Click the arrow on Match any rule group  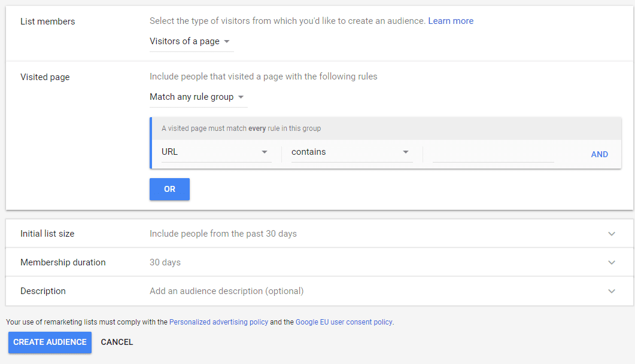click(241, 97)
